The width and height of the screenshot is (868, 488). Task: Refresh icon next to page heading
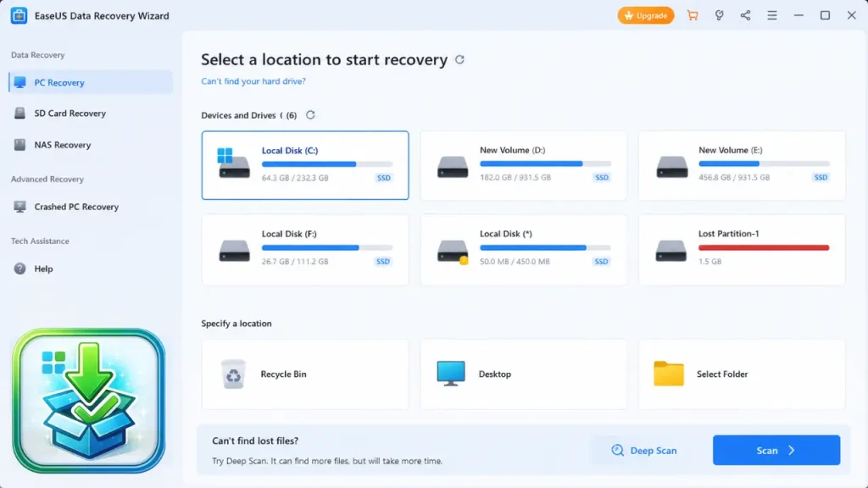pyautogui.click(x=459, y=59)
